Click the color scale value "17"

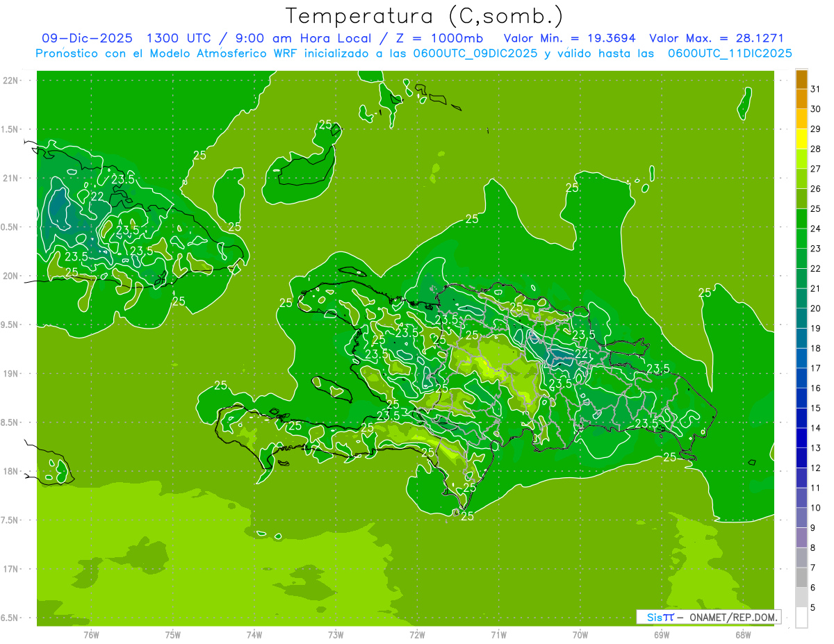point(815,368)
